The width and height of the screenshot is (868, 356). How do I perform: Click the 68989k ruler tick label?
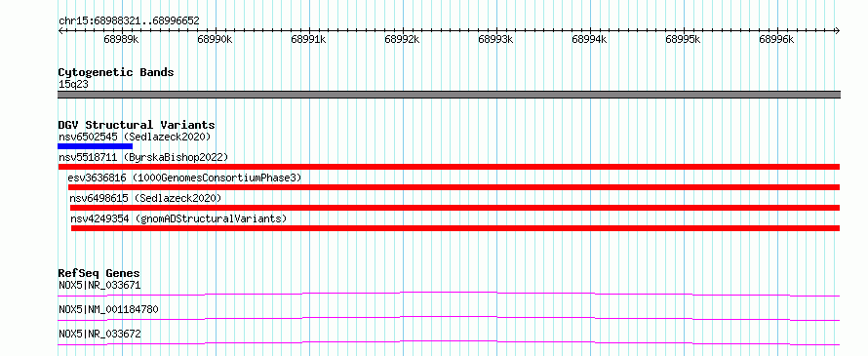click(x=121, y=40)
